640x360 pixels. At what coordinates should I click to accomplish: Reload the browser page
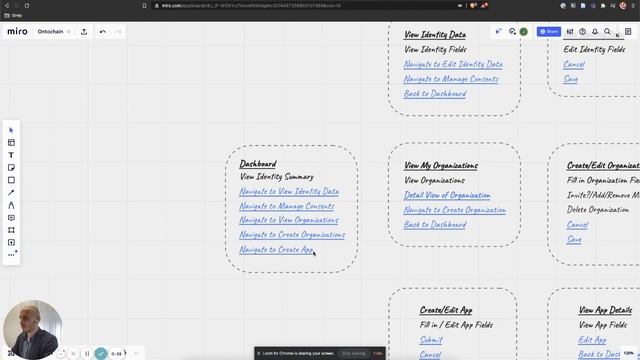click(27, 6)
